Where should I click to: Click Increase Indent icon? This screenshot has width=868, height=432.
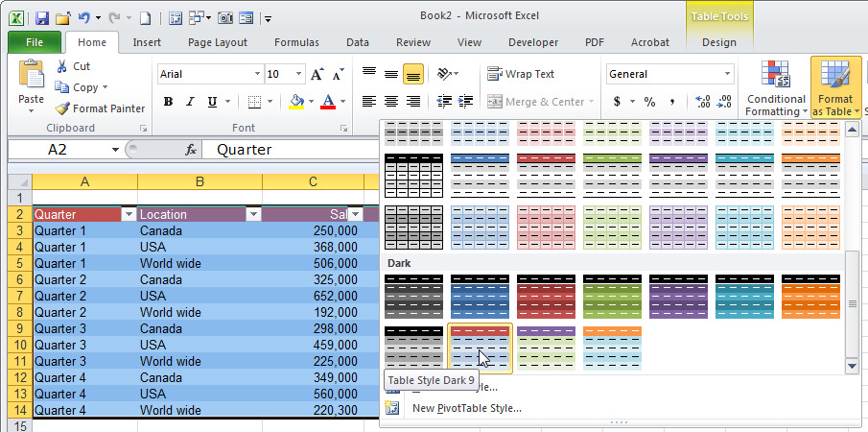465,102
